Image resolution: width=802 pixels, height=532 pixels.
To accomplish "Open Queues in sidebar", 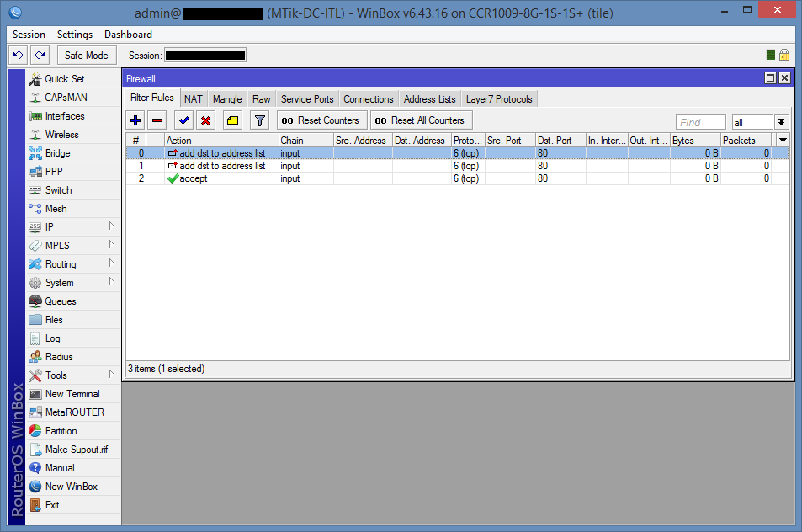I will click(x=73, y=301).
